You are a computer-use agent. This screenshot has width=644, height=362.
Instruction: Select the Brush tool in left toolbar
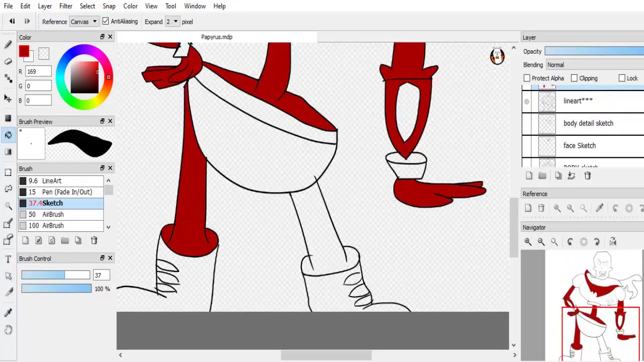coord(8,45)
